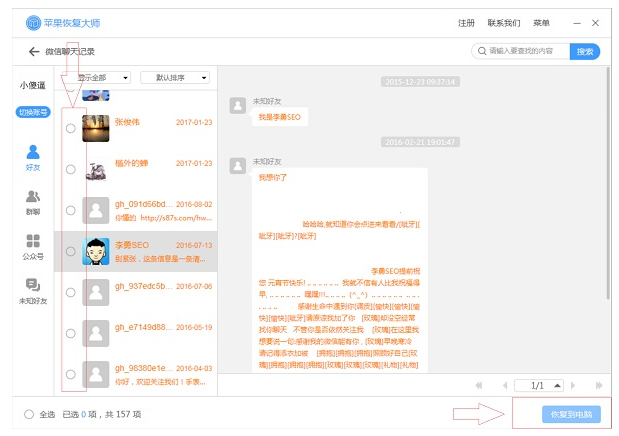Click the magnifier icon in search box
Image resolution: width=619 pixels, height=436 pixels.
[481, 51]
